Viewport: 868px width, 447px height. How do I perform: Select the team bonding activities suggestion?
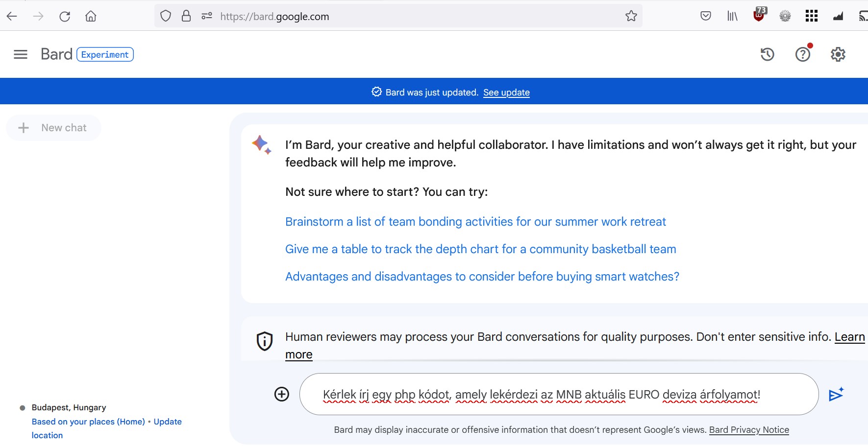475,222
